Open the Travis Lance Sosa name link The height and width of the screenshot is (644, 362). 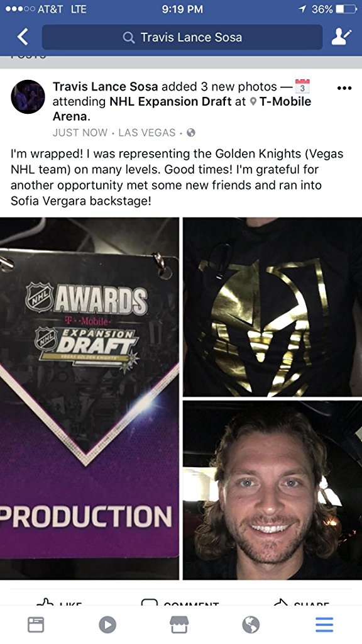pyautogui.click(x=105, y=87)
